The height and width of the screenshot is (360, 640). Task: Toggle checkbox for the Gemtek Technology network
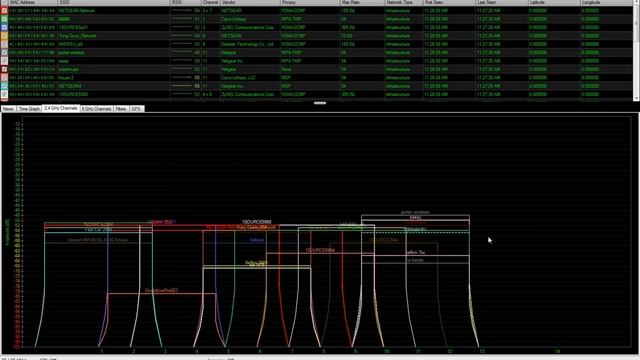click(x=4, y=44)
